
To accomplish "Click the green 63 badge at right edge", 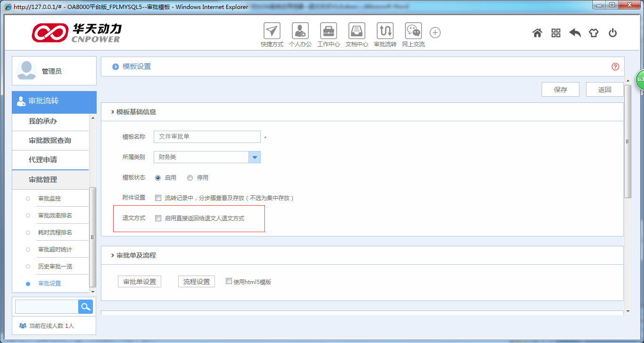I will [x=640, y=79].
